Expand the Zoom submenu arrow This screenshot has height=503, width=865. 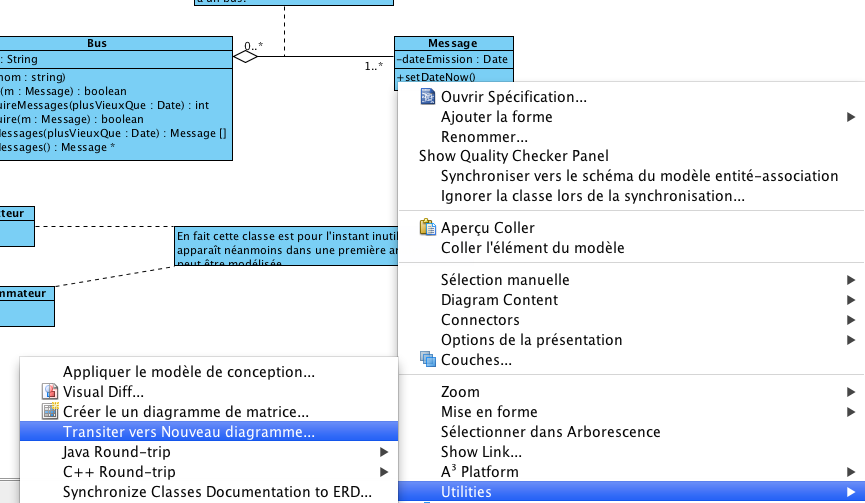coord(850,392)
